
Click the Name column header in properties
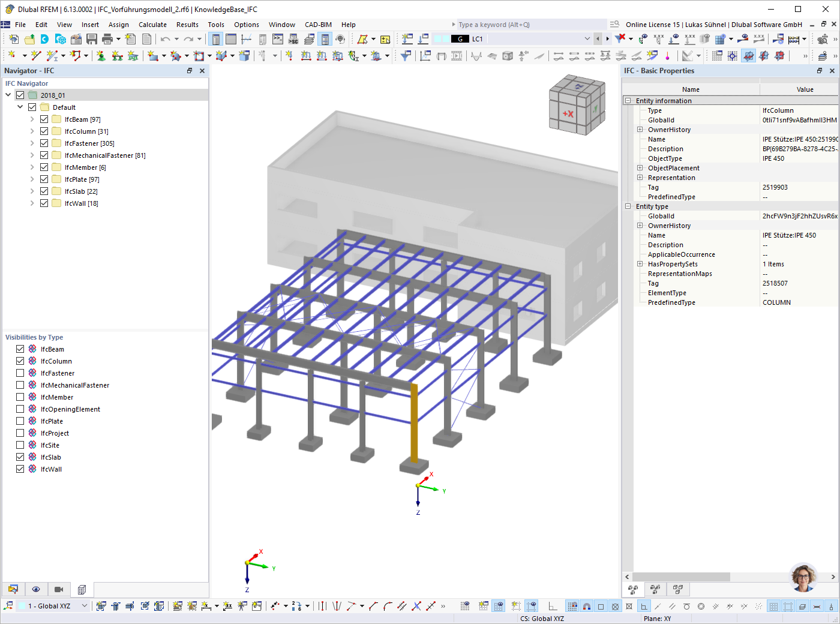tap(691, 89)
